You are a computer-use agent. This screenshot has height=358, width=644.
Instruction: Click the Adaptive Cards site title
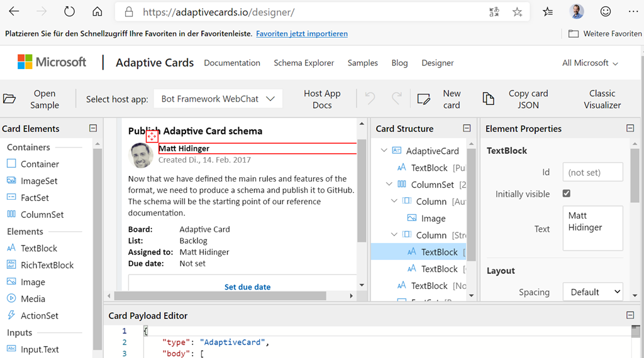point(155,62)
